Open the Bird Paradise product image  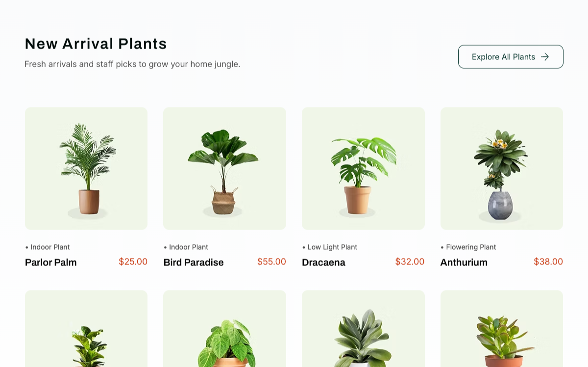coord(224,168)
